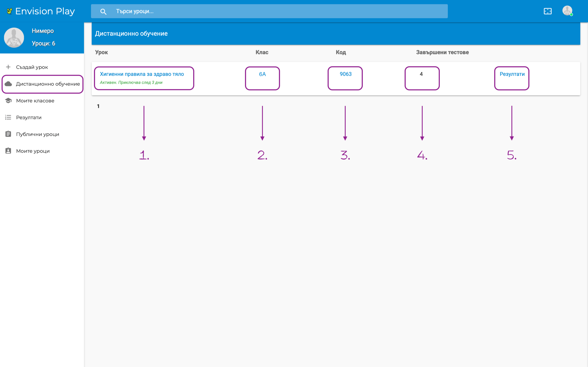Screen dimensions: 588x367
Task: Open the user avatar in top bar
Action: [x=567, y=11]
